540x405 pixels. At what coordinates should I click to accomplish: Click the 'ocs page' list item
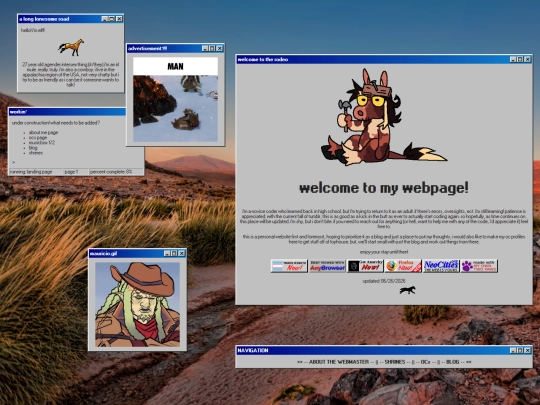[x=38, y=137]
